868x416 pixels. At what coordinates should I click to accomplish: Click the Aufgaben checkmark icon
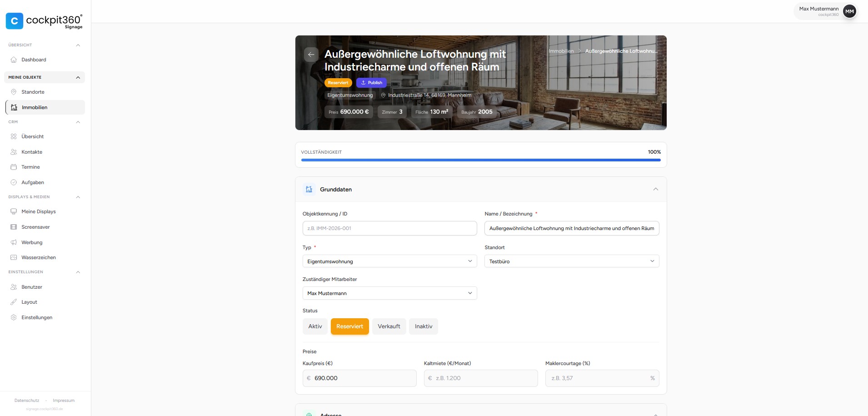click(14, 182)
